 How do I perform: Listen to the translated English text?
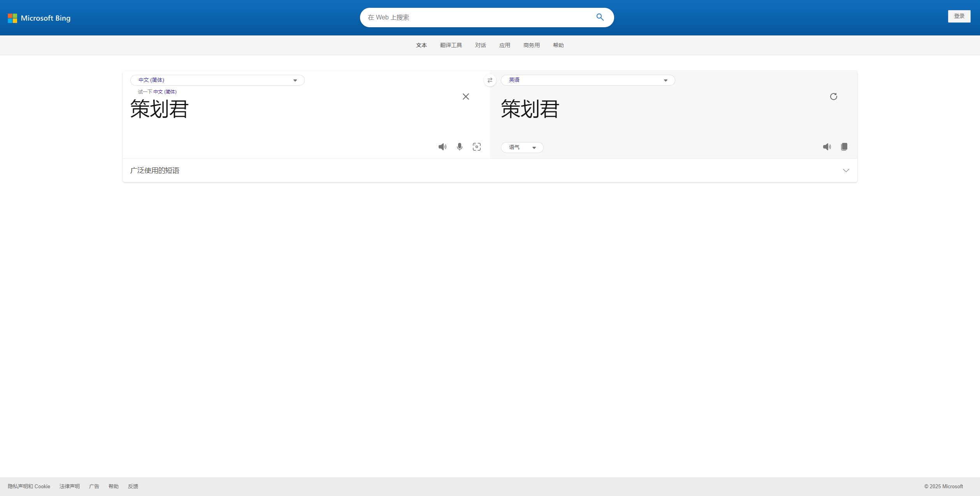point(827,147)
